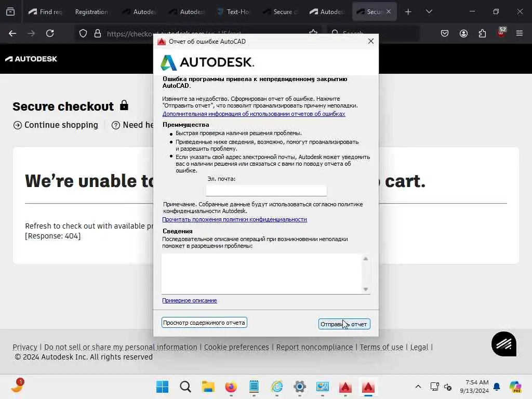Click the description scrollbar down arrow

pos(366,289)
